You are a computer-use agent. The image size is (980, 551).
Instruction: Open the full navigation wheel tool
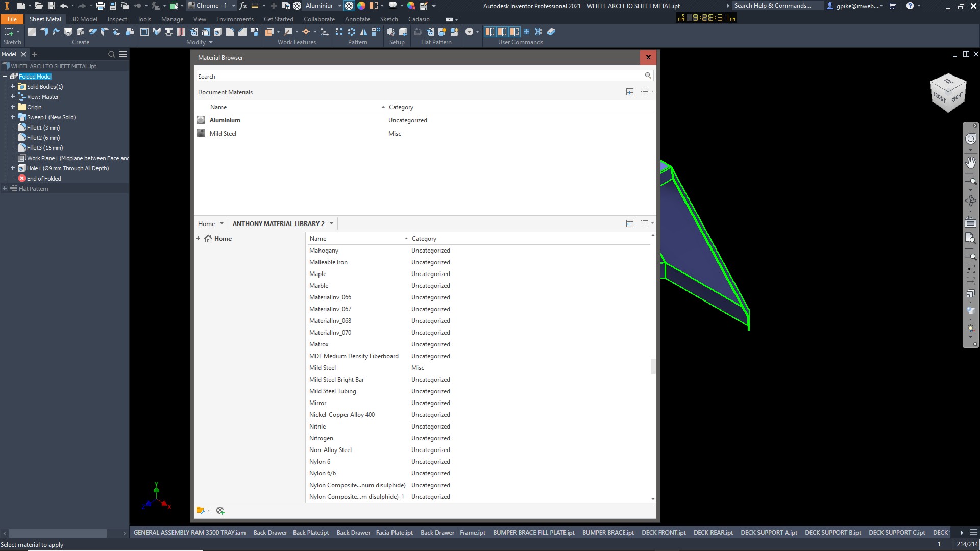click(971, 138)
